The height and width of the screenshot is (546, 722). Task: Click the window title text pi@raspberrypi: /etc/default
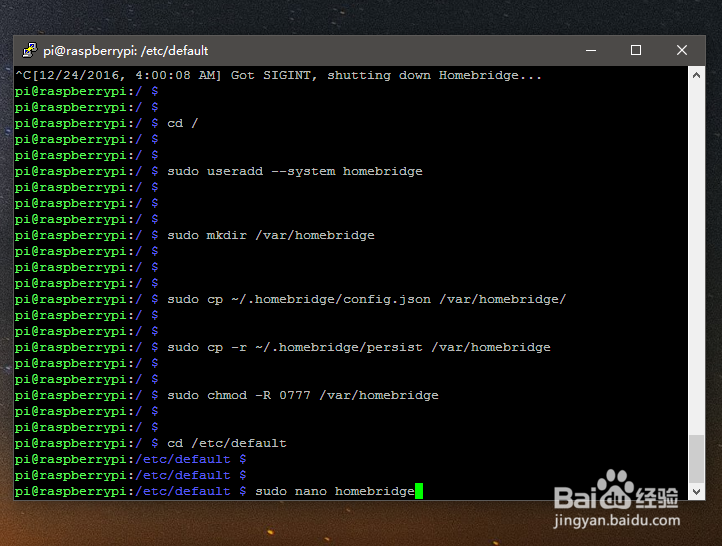(x=126, y=51)
